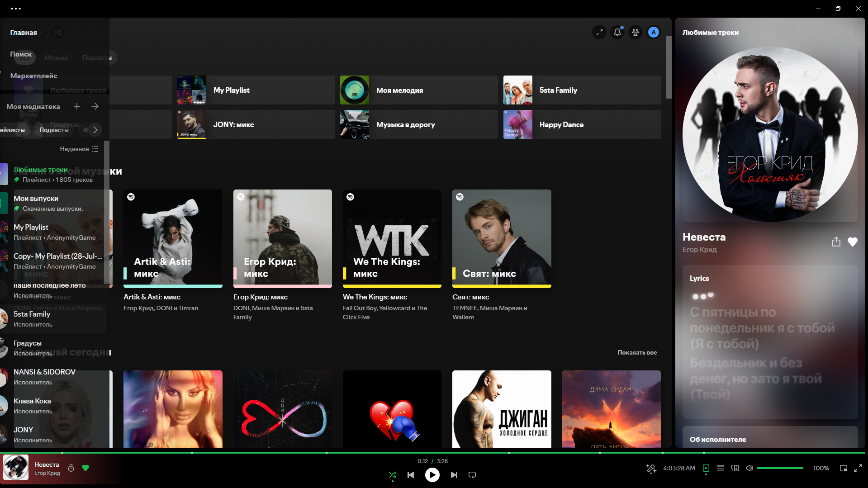Click the Показать все link
The height and width of the screenshot is (488, 868).
click(x=637, y=352)
